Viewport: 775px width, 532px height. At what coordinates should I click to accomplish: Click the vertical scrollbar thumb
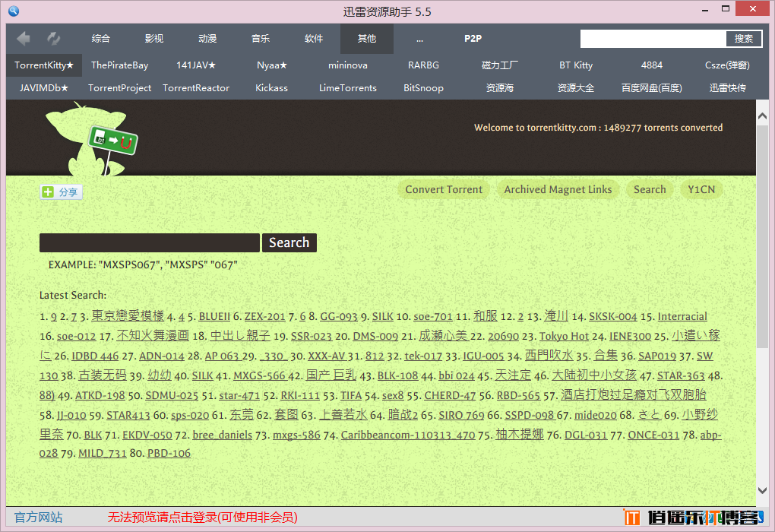tap(762, 236)
